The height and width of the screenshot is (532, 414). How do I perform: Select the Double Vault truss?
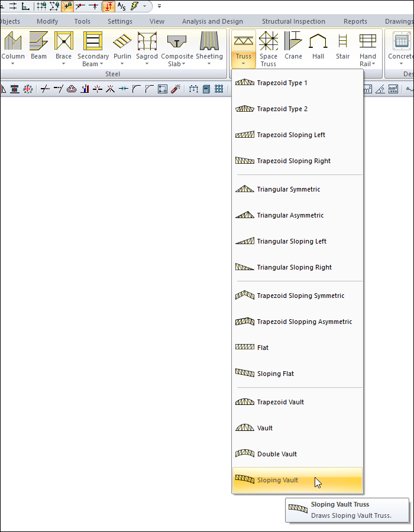click(x=297, y=454)
